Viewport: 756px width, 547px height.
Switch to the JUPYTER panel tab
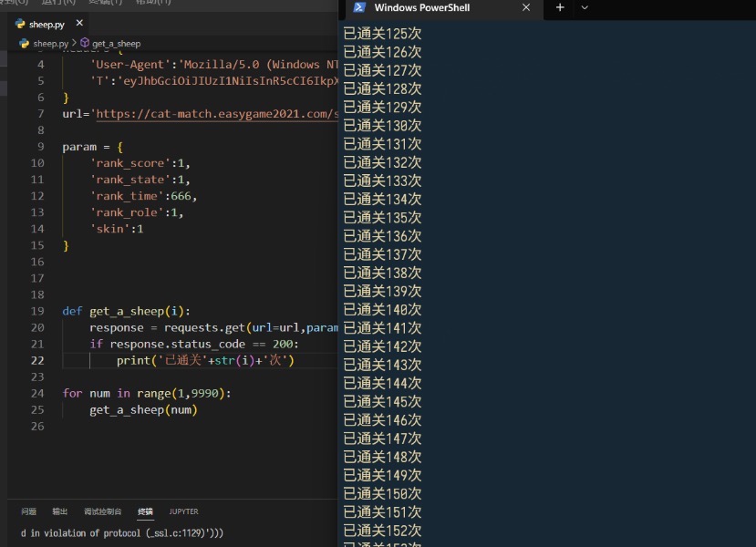pyautogui.click(x=183, y=511)
